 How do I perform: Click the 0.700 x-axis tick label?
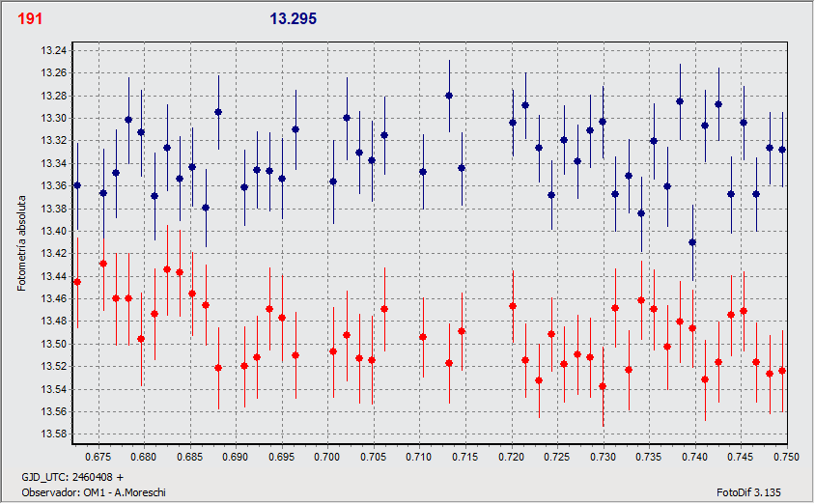tap(327, 458)
